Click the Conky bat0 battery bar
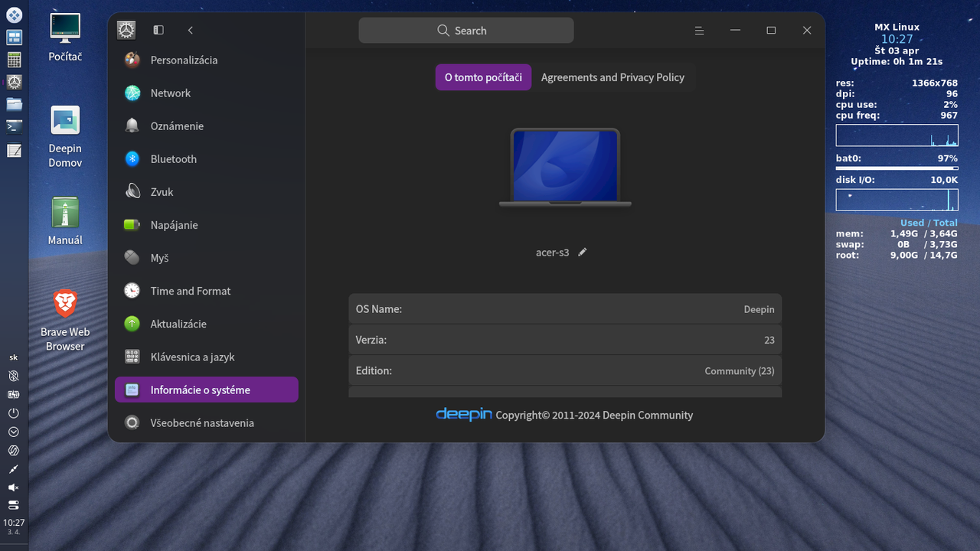This screenshot has width=980, height=551. (897, 168)
